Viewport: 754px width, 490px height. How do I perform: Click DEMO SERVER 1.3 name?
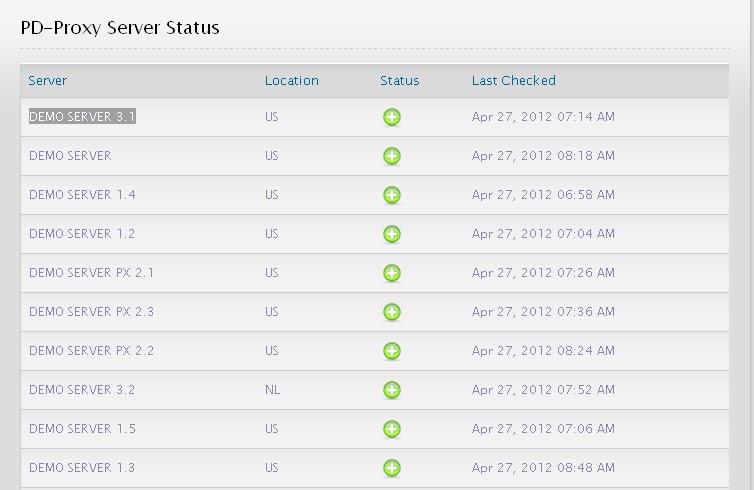[82, 467]
